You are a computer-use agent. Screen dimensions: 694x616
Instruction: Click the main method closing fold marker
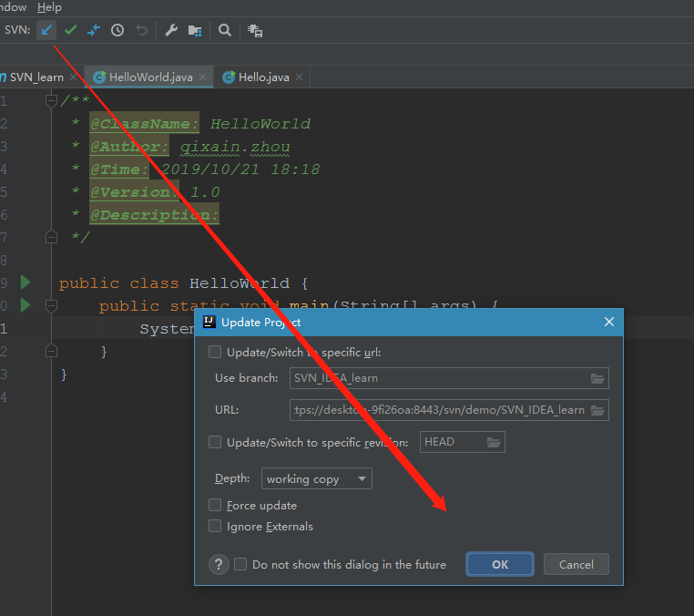(x=51, y=351)
